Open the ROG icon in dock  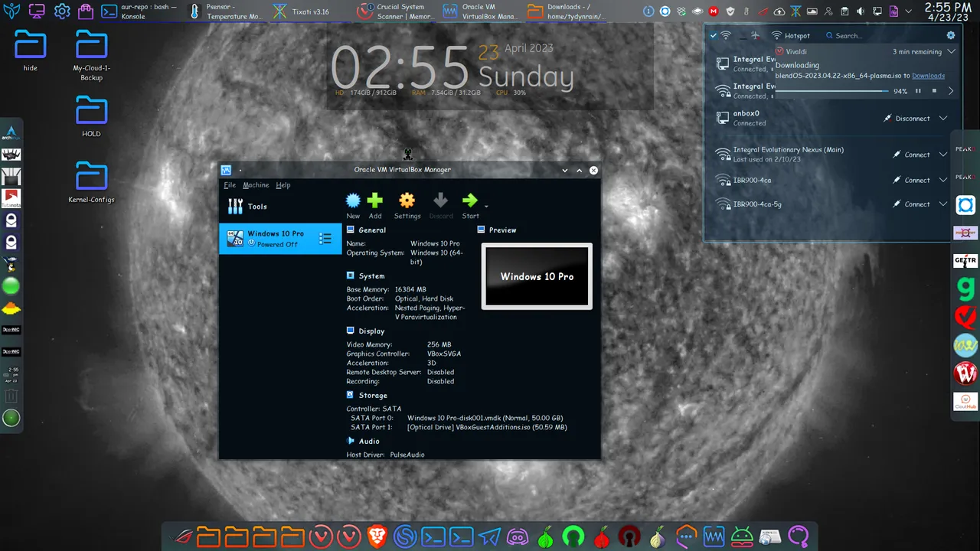coord(181,537)
